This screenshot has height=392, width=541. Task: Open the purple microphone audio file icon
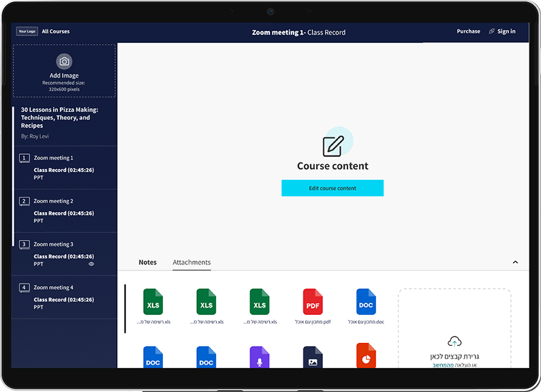[260, 357]
